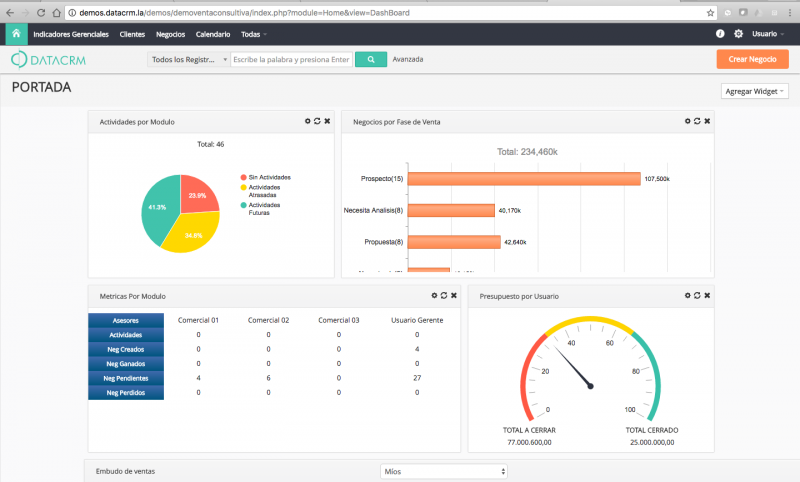The height and width of the screenshot is (482, 800).
Task: Open the settings gear in top bar
Action: click(738, 34)
